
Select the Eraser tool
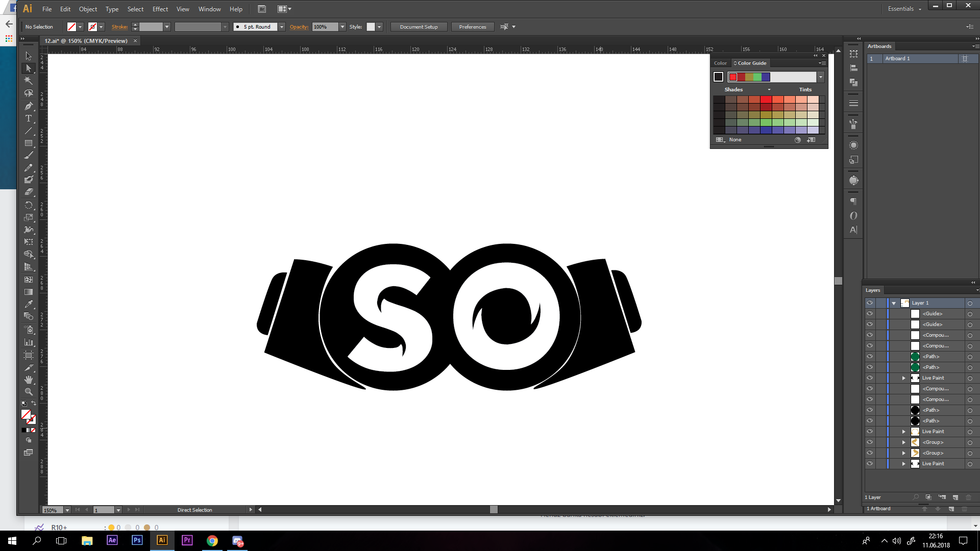click(29, 192)
